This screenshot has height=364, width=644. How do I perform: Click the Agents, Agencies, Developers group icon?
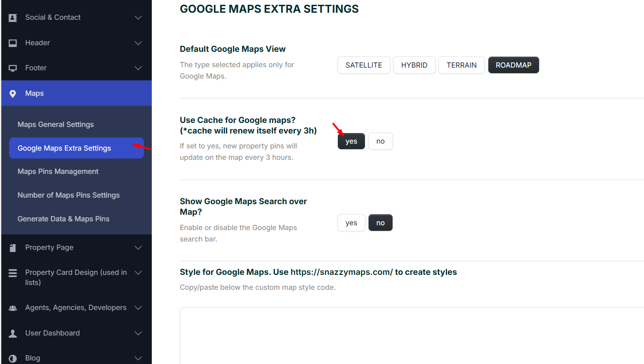tap(13, 308)
